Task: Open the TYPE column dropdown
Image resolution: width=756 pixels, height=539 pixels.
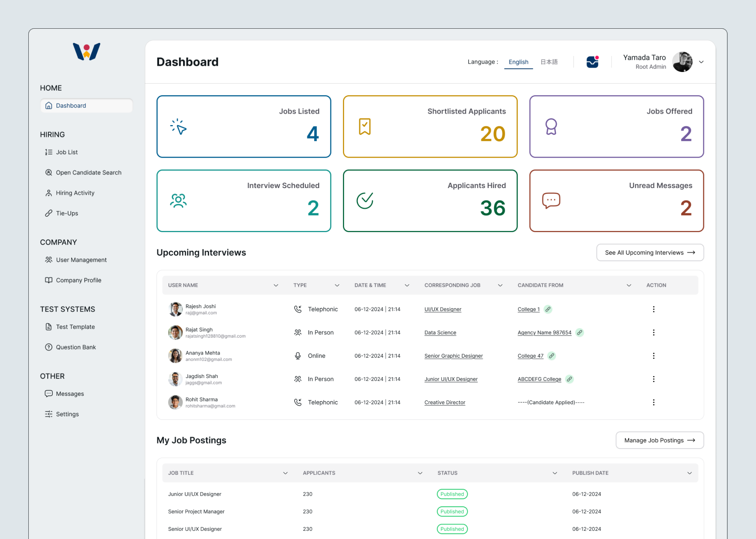Action: click(337, 285)
